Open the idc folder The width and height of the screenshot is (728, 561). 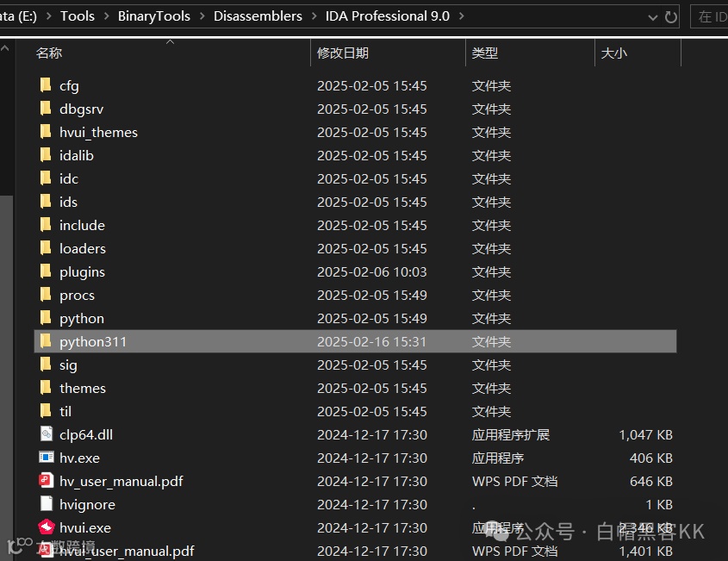pyautogui.click(x=69, y=178)
